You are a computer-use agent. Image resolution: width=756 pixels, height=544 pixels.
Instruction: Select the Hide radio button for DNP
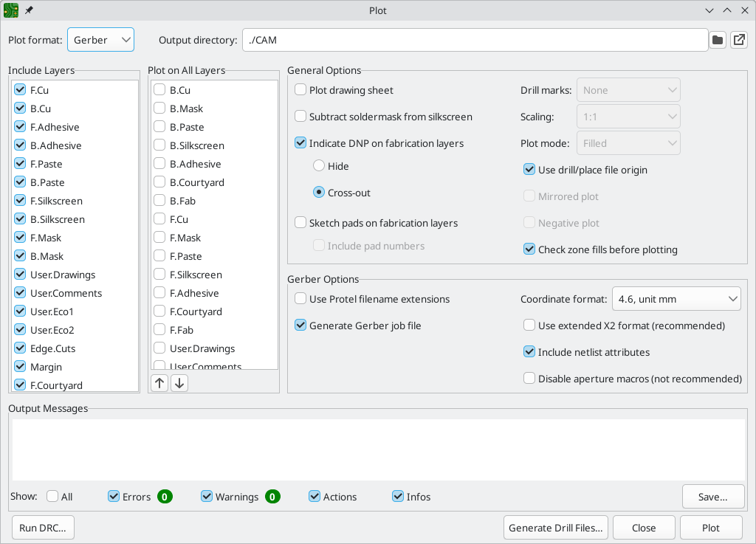pos(319,166)
